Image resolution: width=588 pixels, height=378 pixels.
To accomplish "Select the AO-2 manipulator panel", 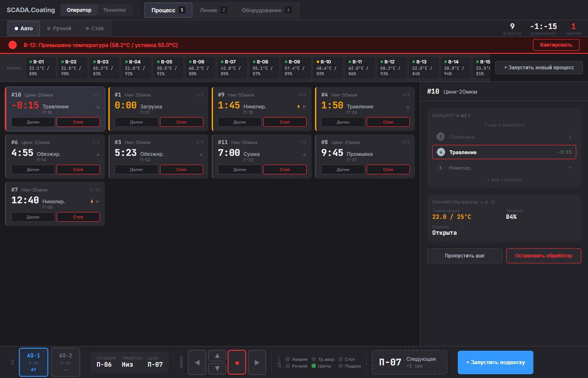I will coord(65,362).
